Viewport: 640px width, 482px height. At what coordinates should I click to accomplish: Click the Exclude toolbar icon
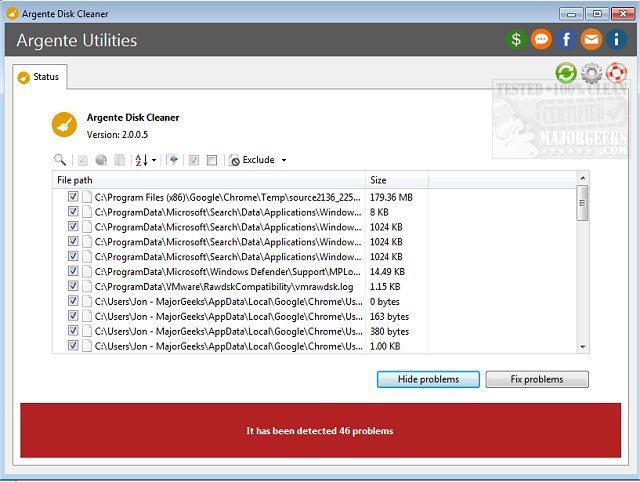point(234,160)
